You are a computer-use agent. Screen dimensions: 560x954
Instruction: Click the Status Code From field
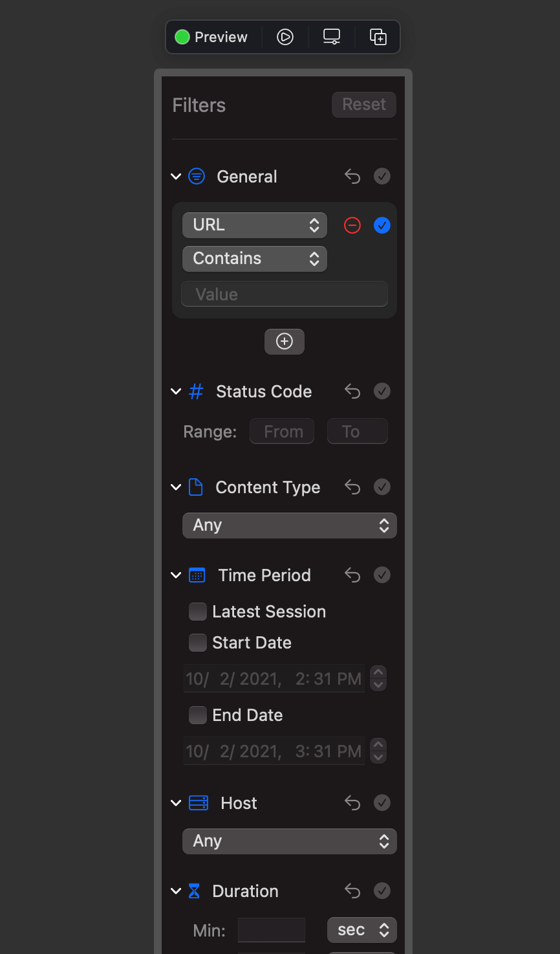282,431
